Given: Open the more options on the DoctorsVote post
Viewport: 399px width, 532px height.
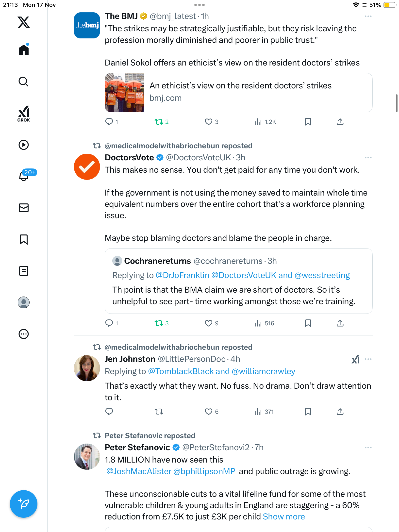Looking at the screenshot, I should [x=368, y=158].
